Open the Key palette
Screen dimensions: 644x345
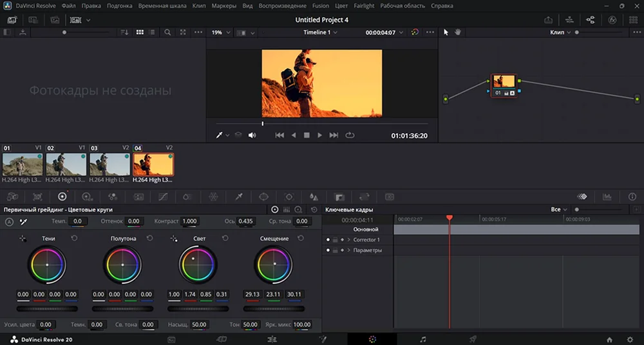(339, 197)
